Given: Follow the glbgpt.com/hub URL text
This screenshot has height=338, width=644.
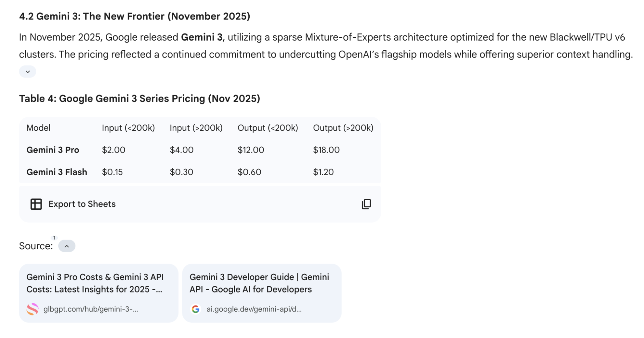Looking at the screenshot, I should 91,309.
